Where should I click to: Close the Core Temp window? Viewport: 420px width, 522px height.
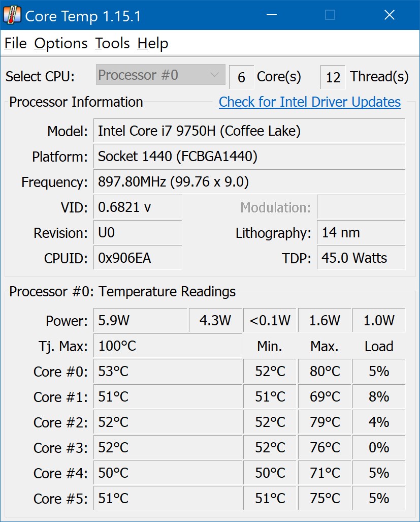pyautogui.click(x=390, y=15)
